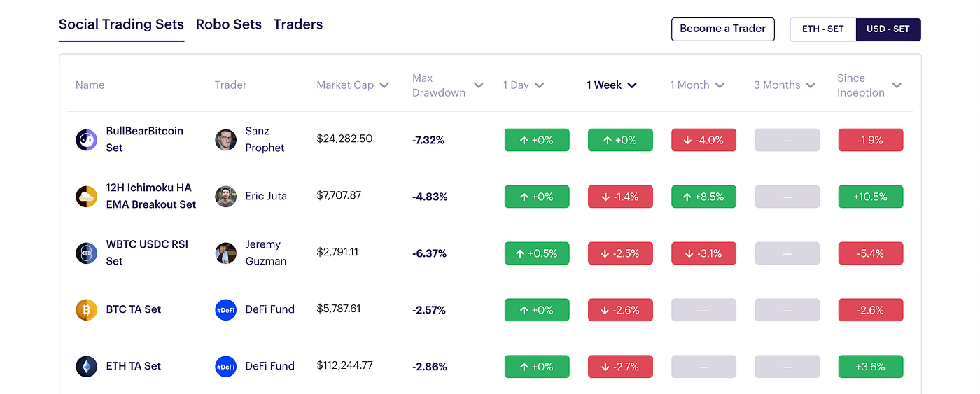Open Jeremy Guzman's trader avatar

(225, 253)
